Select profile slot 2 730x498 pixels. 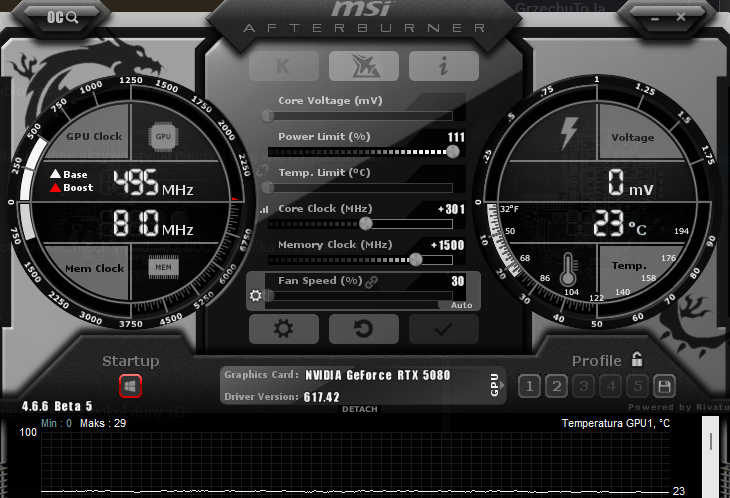pyautogui.click(x=557, y=386)
